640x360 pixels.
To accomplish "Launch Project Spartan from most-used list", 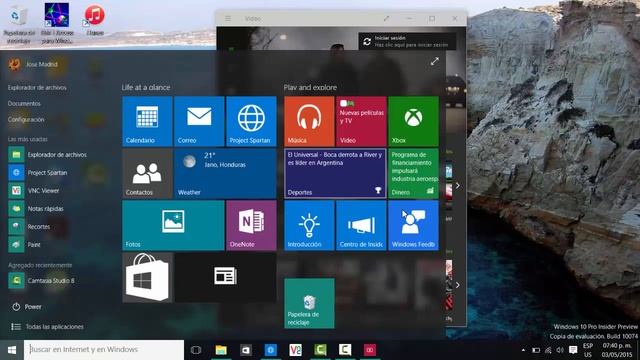I will click(38, 173).
